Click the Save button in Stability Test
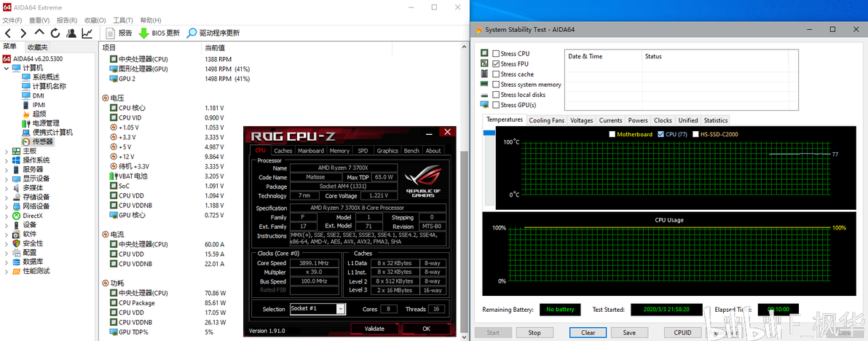This screenshot has height=341, width=868. [x=629, y=333]
